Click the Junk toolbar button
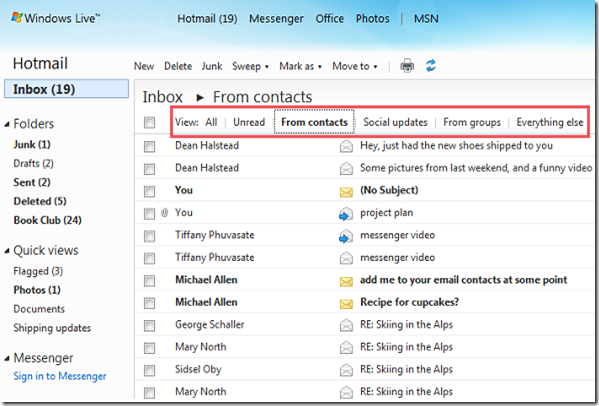Viewport: 599px width, 406px height. (x=212, y=66)
